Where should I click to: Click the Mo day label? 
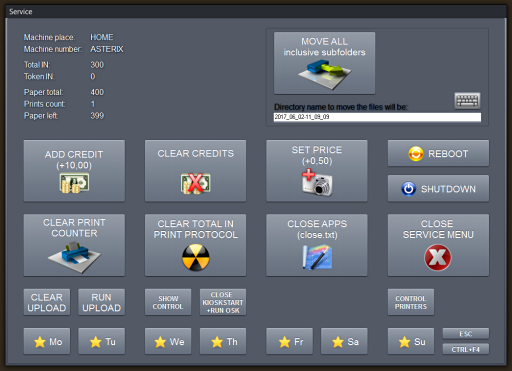pos(56,342)
